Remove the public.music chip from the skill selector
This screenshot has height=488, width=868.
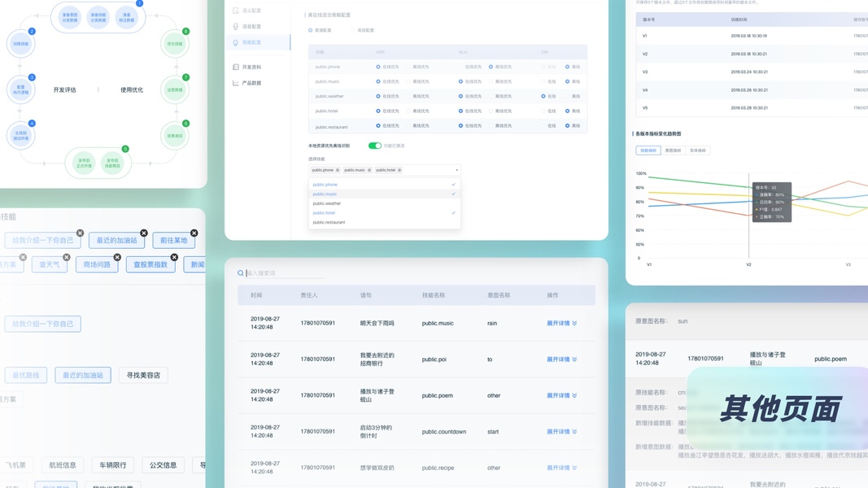point(369,170)
